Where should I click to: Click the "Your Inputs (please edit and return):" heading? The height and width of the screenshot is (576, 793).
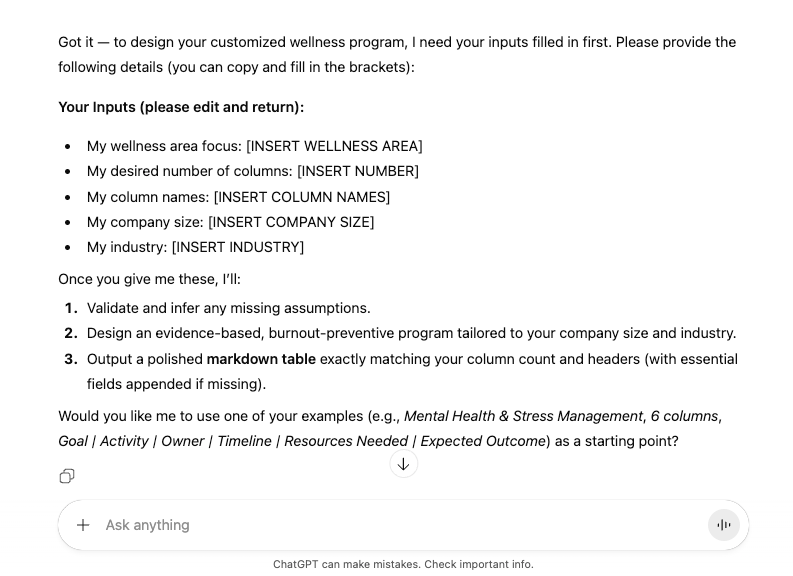click(x=181, y=107)
